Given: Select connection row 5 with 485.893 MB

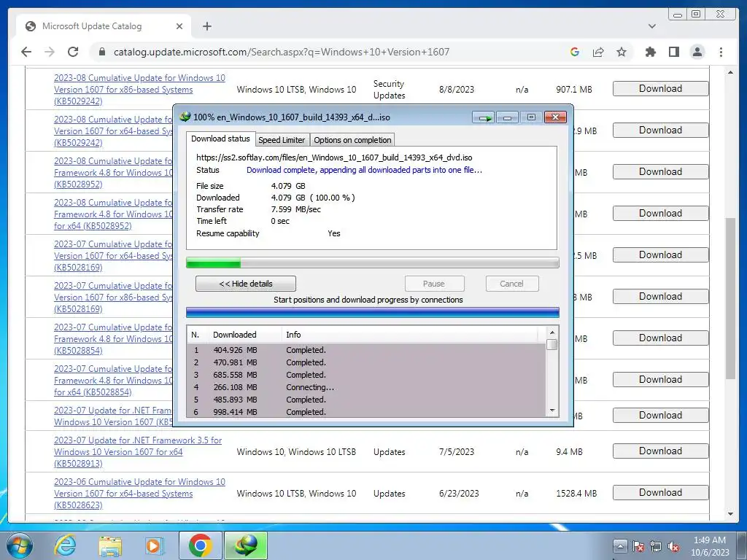Looking at the screenshot, I should (366, 400).
